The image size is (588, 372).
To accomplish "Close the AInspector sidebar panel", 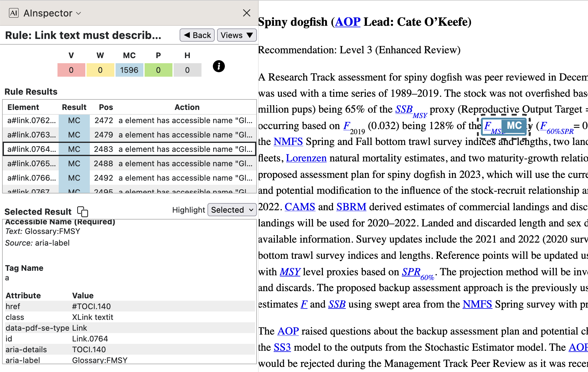I will click(x=246, y=13).
